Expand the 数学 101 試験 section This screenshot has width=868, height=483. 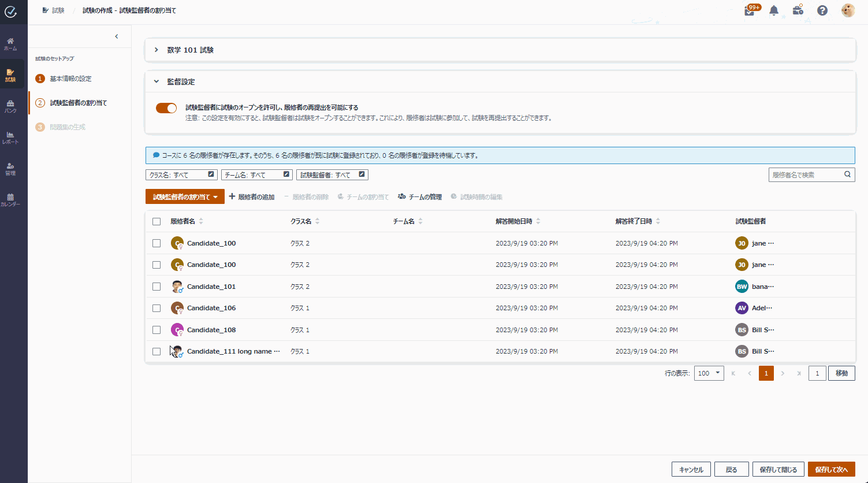tap(157, 50)
